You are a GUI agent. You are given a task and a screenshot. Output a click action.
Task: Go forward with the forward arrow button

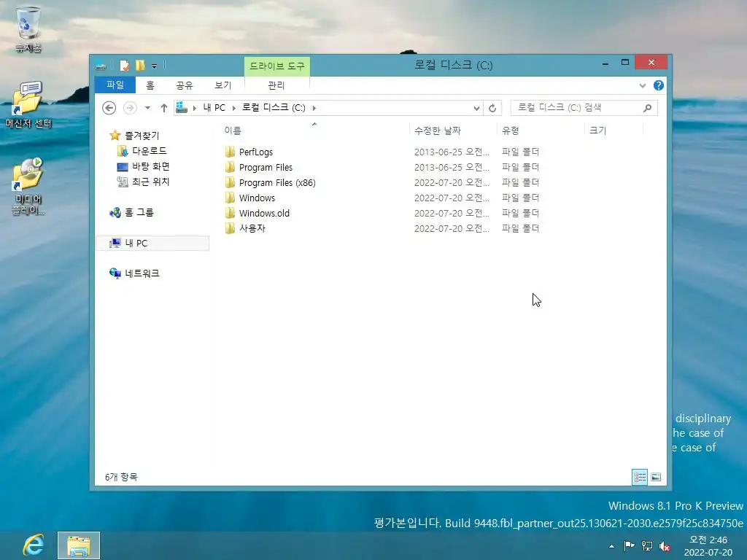tap(130, 108)
